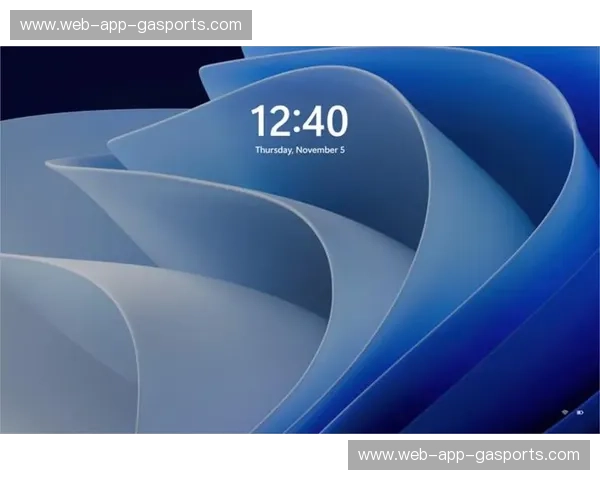The image size is (600, 480).
Task: Click the battery status icon
Action: click(580, 412)
